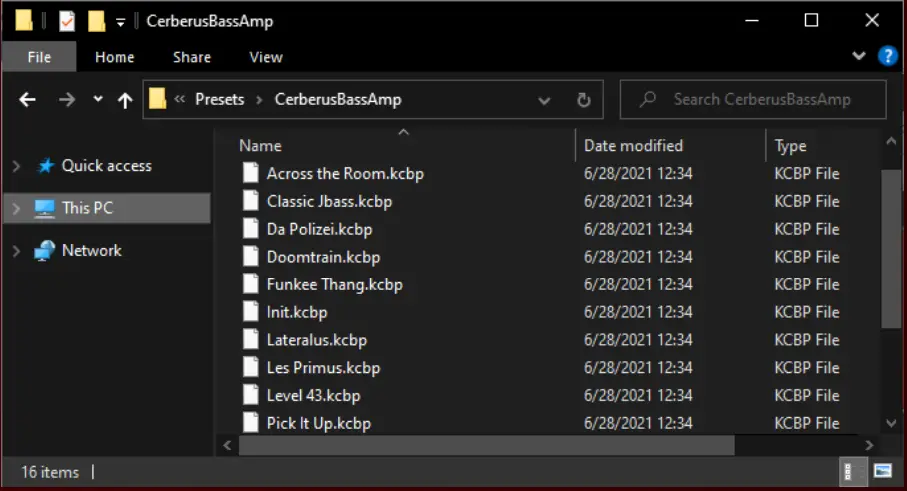Open the Help question mark icon
This screenshot has width=907, height=491.
click(x=886, y=56)
